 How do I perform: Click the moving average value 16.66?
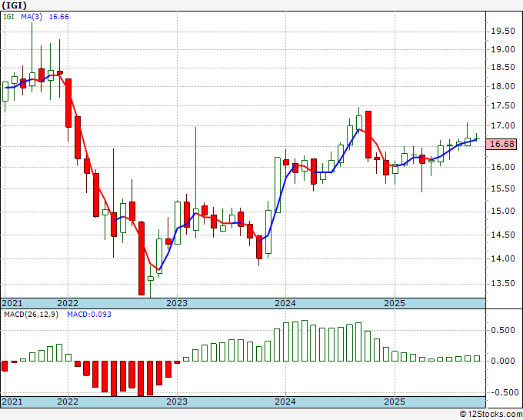[59, 16]
